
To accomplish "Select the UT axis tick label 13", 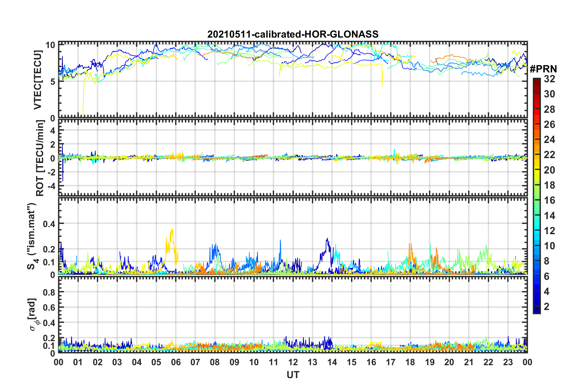I will coord(312,362).
